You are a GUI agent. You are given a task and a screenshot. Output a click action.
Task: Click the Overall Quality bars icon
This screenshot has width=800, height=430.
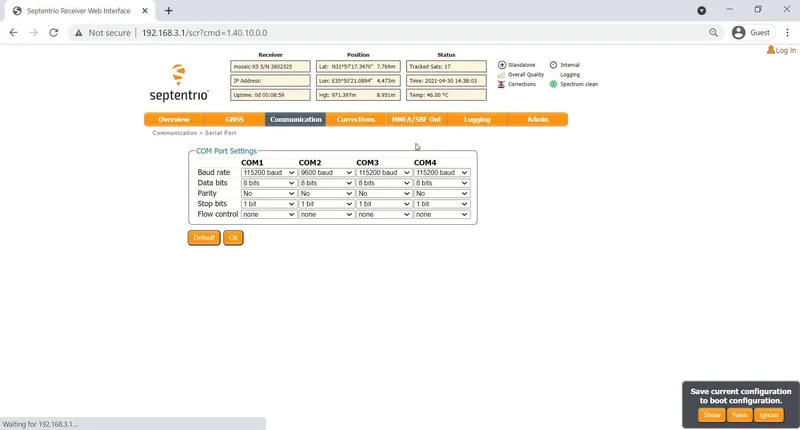(x=501, y=74)
